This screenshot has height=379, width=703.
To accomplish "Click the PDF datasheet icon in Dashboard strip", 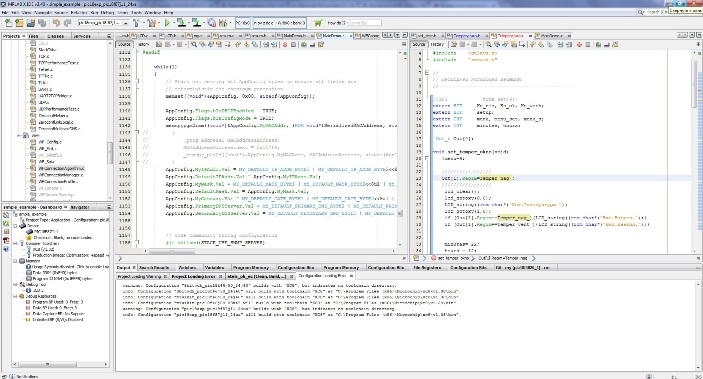I will click(x=6, y=240).
